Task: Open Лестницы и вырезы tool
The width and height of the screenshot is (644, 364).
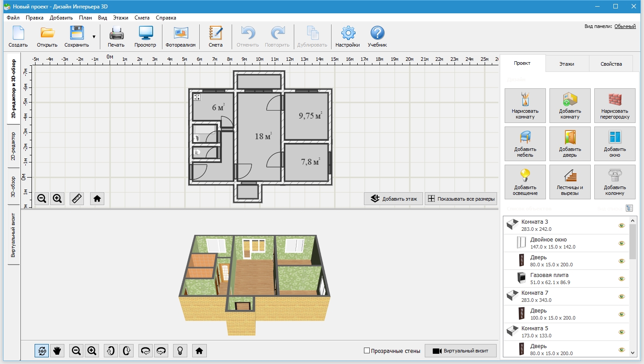Action: [570, 182]
